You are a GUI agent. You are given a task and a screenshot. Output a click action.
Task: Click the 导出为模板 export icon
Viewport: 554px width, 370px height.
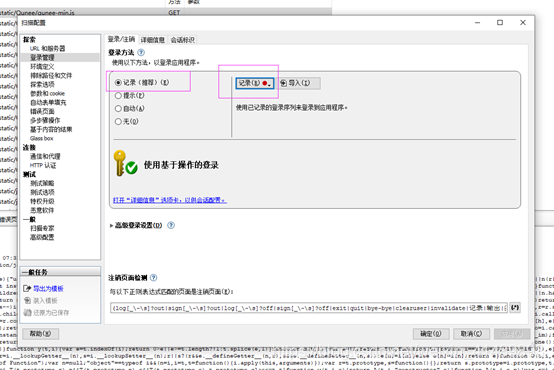(27, 289)
